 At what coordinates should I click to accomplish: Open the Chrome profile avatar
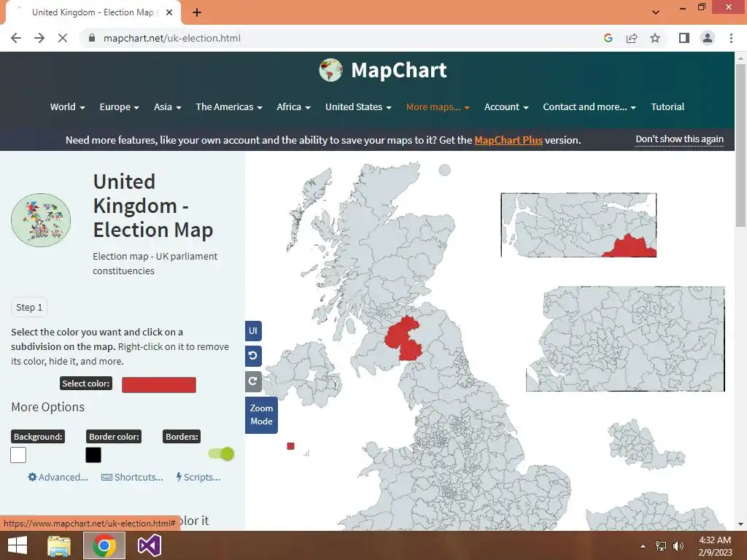[x=708, y=38]
